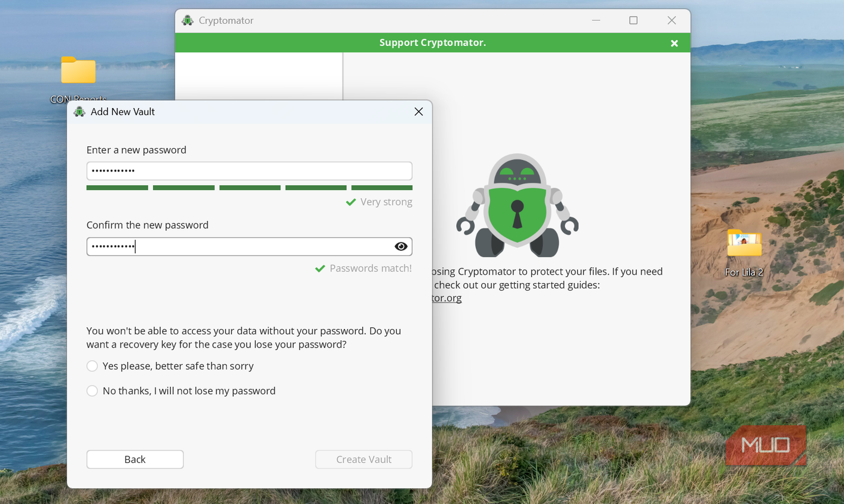Focus the 'Enter a new password' field
The width and height of the screenshot is (844, 504).
pos(249,171)
